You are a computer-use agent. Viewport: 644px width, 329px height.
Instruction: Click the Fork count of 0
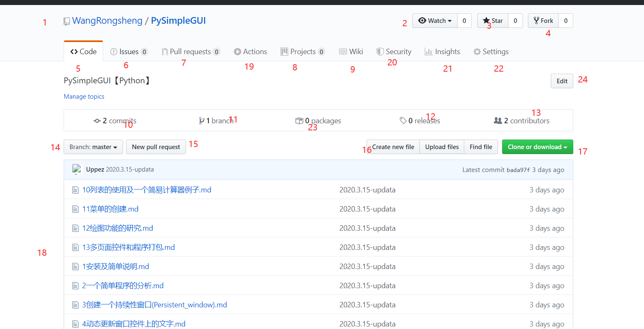566,21
